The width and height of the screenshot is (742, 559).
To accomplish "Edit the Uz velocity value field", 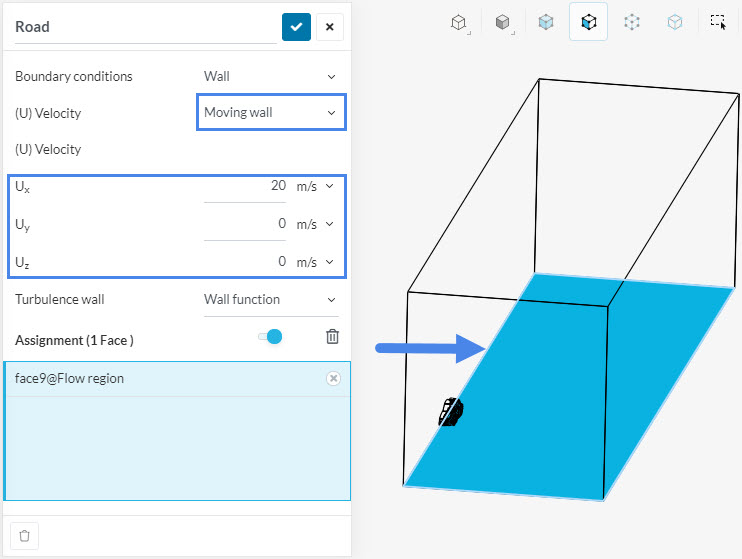I will pos(245,262).
